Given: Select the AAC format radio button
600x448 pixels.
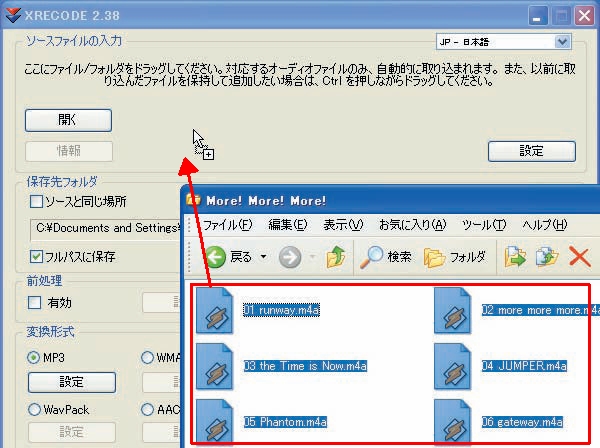Looking at the screenshot, I should (147, 409).
